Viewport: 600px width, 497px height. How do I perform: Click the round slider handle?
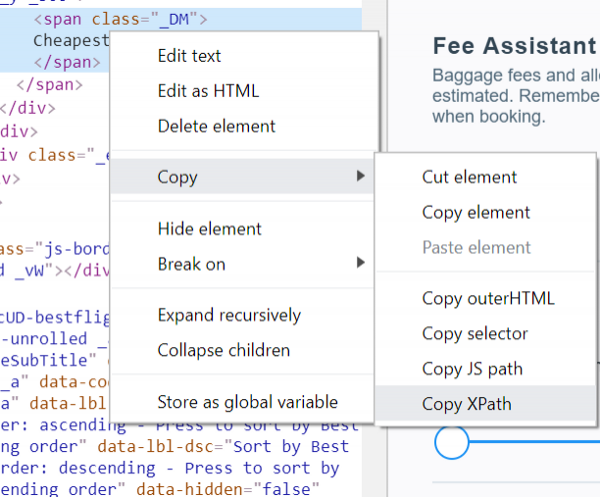coord(452,440)
